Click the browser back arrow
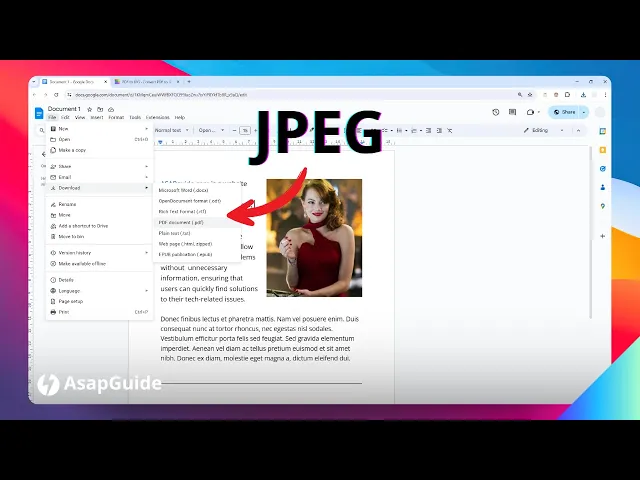The width and height of the screenshot is (640, 480). 35,95
